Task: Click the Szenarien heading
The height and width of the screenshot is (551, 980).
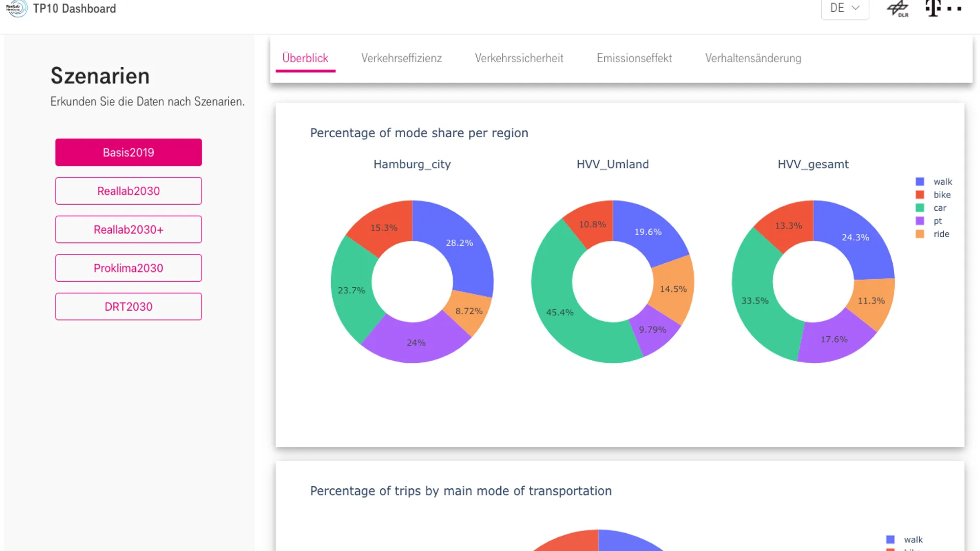Action: click(x=100, y=76)
